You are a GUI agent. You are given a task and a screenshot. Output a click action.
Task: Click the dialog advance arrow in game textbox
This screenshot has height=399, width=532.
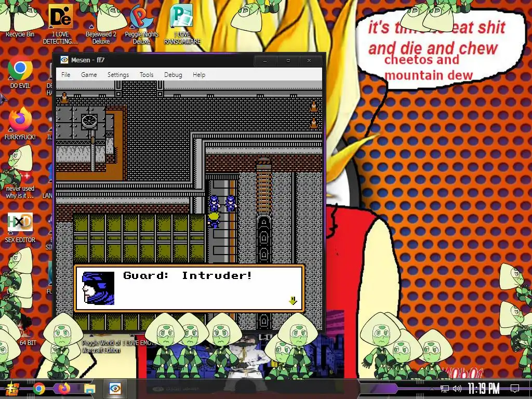(x=293, y=301)
